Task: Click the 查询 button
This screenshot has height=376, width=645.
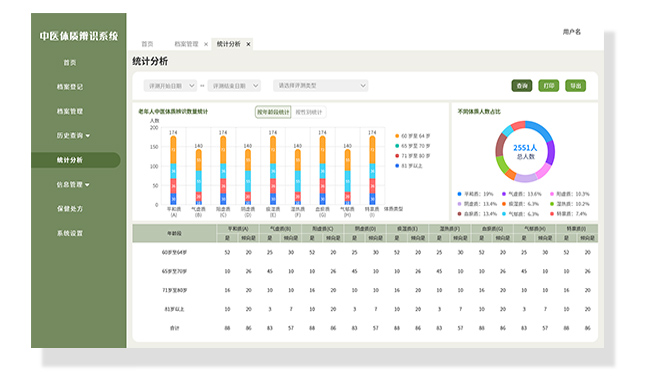Action: pos(522,86)
